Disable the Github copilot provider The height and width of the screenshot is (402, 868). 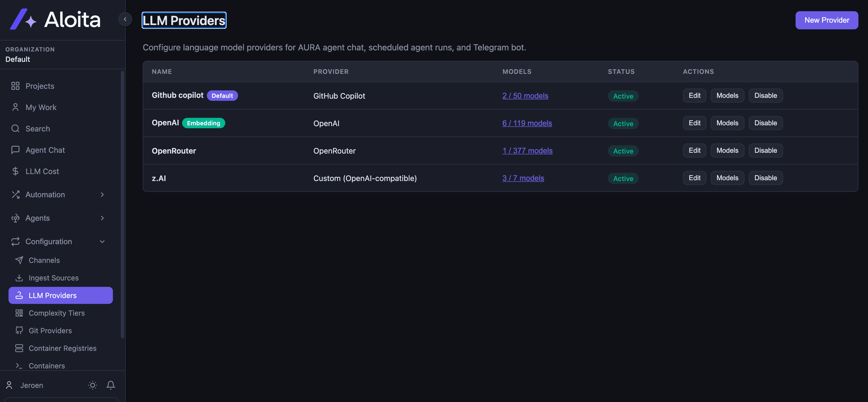(765, 95)
